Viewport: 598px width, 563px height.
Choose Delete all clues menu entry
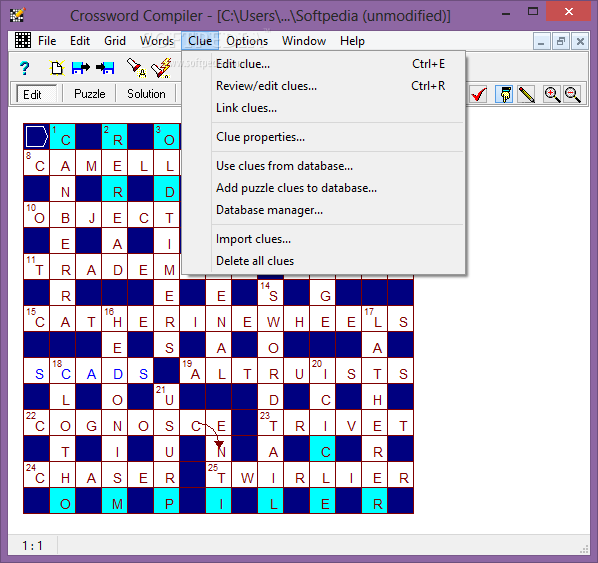(x=323, y=261)
